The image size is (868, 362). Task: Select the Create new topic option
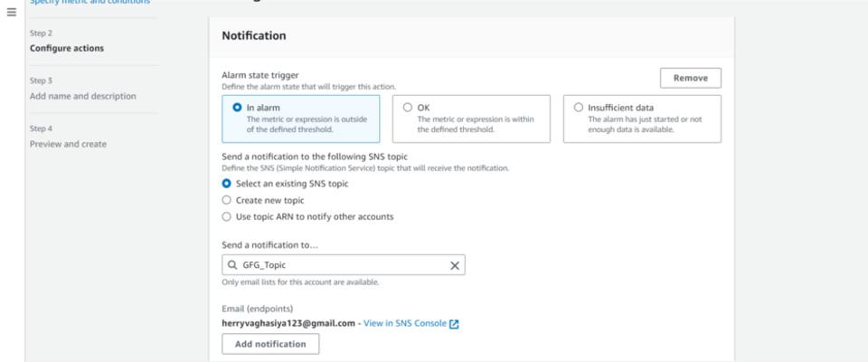pos(227,200)
